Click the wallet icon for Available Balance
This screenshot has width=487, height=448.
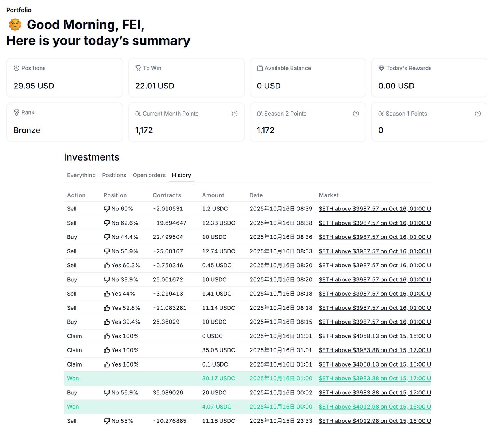pos(260,68)
